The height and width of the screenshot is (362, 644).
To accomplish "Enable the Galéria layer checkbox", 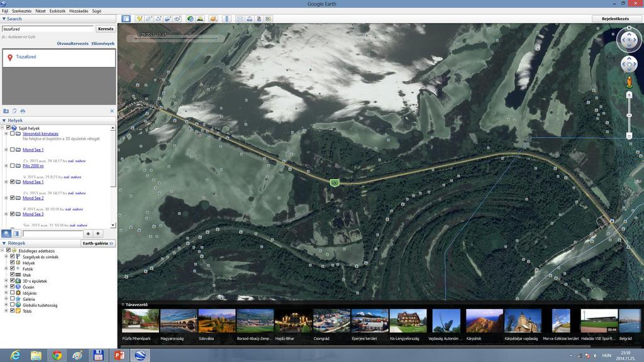I will tap(13, 299).
